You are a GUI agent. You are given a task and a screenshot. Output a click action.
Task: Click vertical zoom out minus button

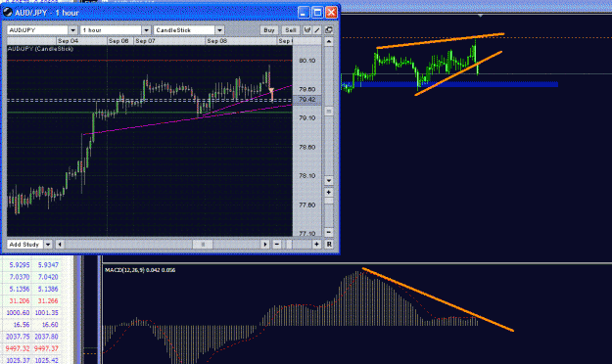329,232
